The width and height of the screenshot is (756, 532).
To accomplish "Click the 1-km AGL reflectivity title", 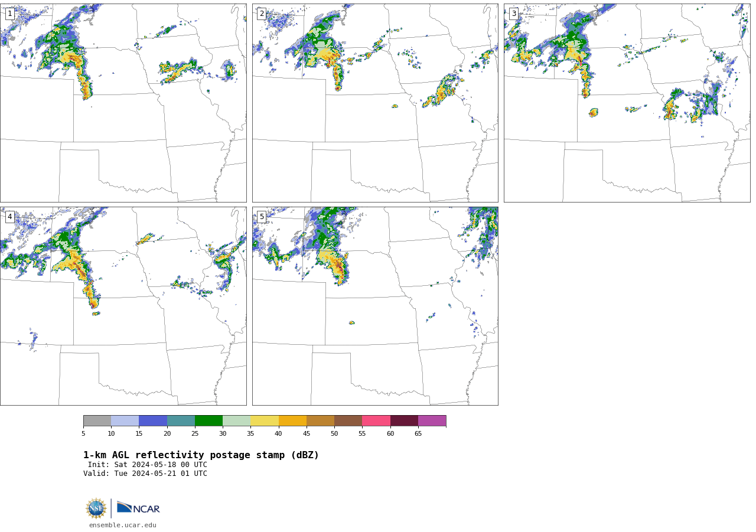I will 201,455.
